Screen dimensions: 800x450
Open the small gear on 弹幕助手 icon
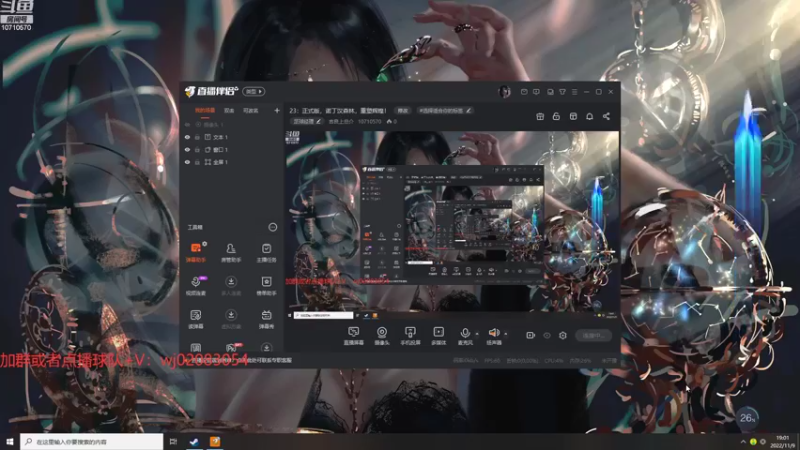click(x=205, y=244)
